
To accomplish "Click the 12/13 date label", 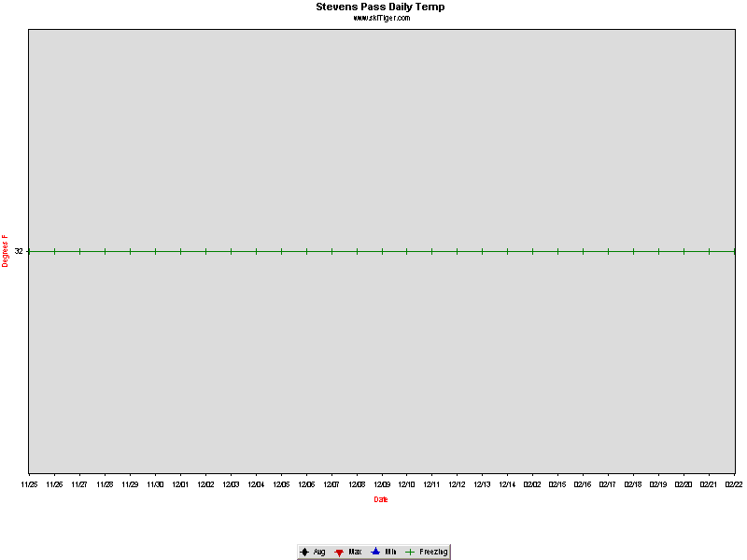I will pos(482,484).
